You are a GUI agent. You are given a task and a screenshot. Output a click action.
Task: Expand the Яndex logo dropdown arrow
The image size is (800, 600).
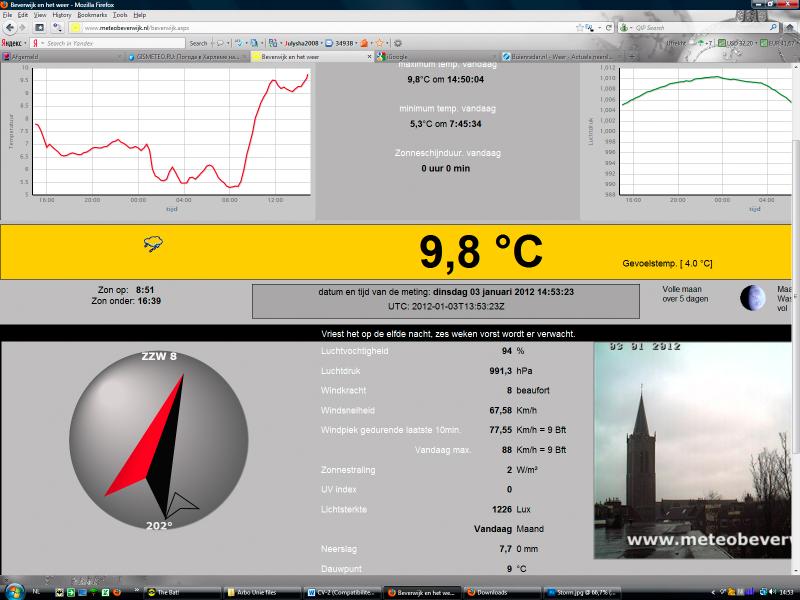[x=25, y=43]
